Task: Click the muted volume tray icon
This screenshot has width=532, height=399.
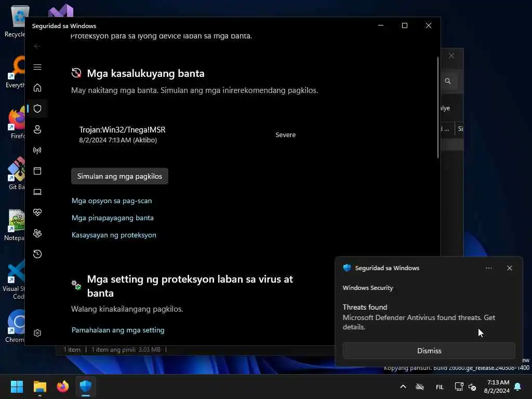Action: point(472,387)
